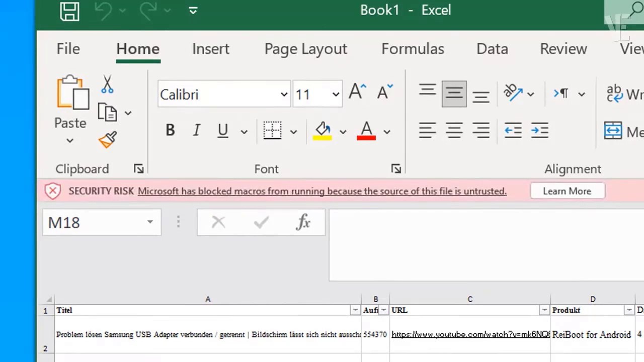Open Clipboard pane dialog launcher
Screen dimensions: 644x362
coord(139,169)
